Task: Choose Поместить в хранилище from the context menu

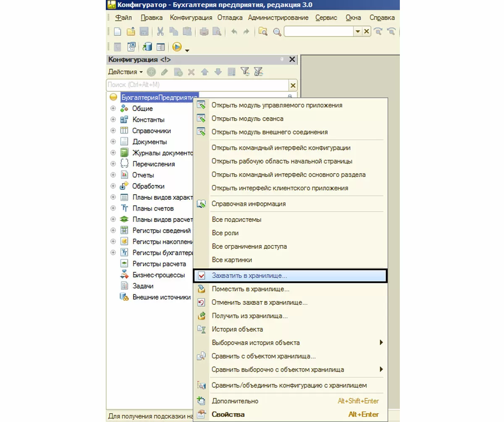Action: point(290,289)
